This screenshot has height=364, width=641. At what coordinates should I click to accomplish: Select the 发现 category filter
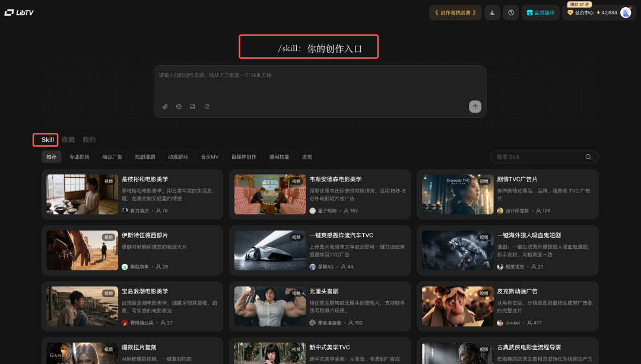(307, 157)
